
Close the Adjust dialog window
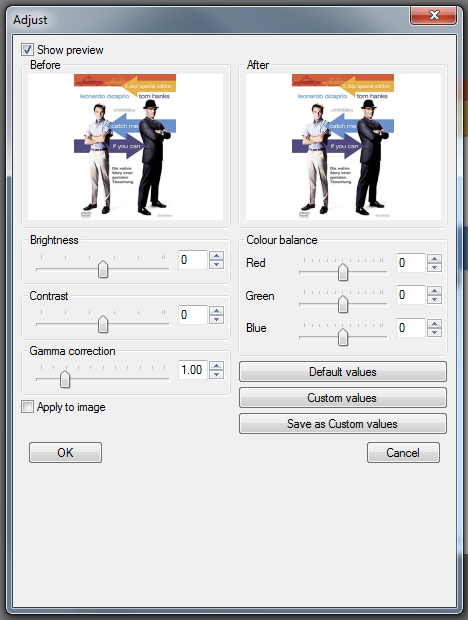point(434,15)
